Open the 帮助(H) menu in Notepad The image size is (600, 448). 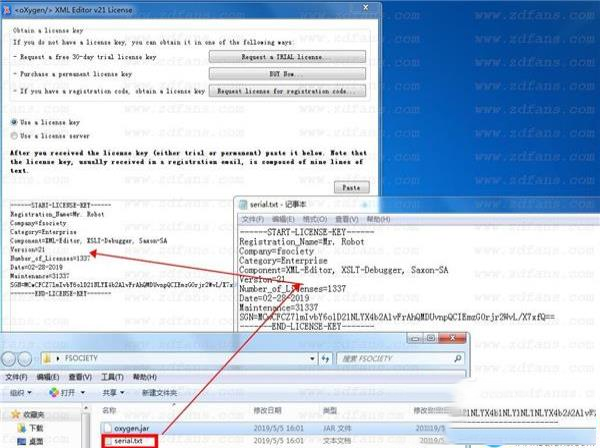click(378, 220)
